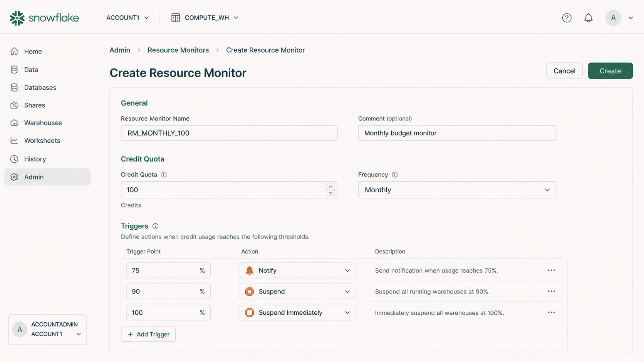Viewport: 644px width, 362px height.
Task: Click the Admin gear icon
Action: [14, 177]
